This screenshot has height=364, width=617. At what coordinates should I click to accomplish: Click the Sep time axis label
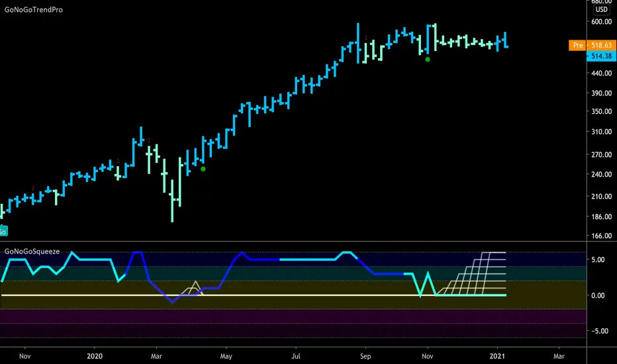pos(365,356)
